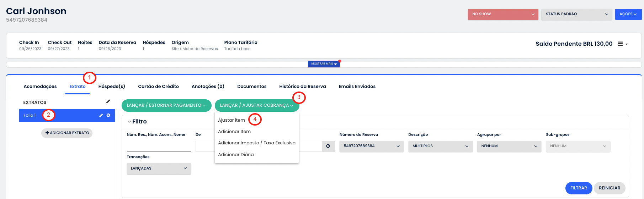The height and width of the screenshot is (199, 644).
Task: Select Ajustar item from the menu
Action: pyautogui.click(x=231, y=120)
